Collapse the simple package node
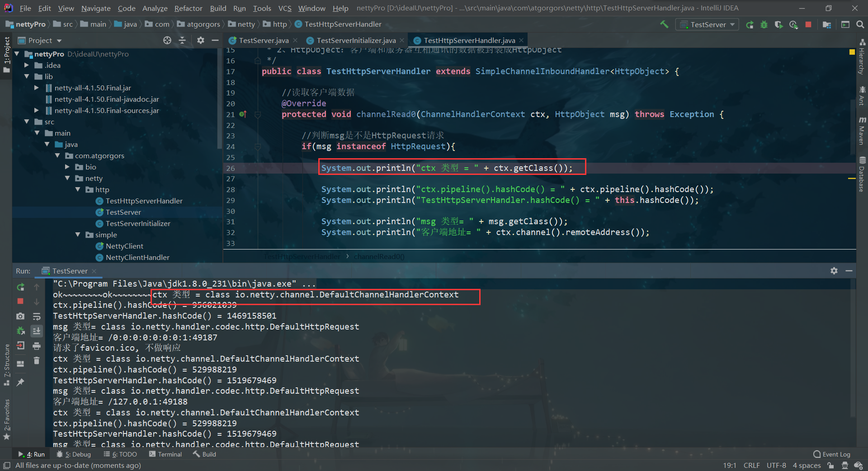This screenshot has height=471, width=868. [x=78, y=235]
